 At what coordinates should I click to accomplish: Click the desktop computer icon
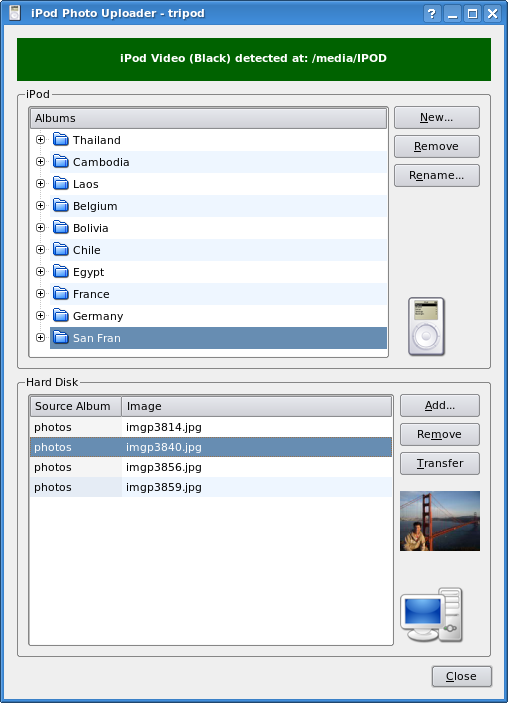pos(431,615)
